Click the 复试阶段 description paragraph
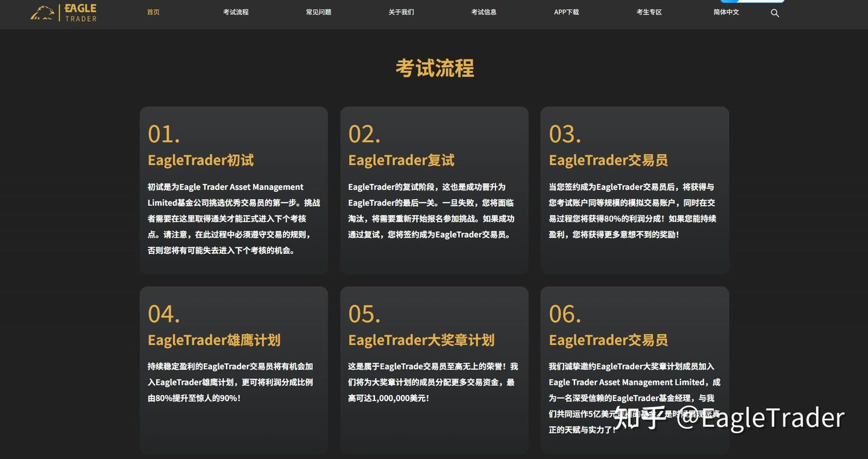868x459 pixels. click(x=431, y=211)
